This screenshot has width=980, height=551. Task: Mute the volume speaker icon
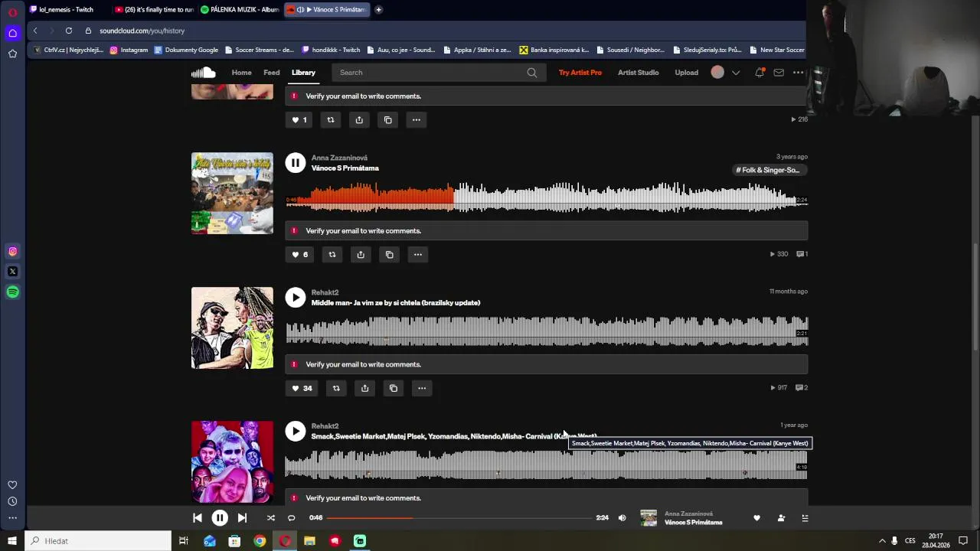(x=622, y=518)
